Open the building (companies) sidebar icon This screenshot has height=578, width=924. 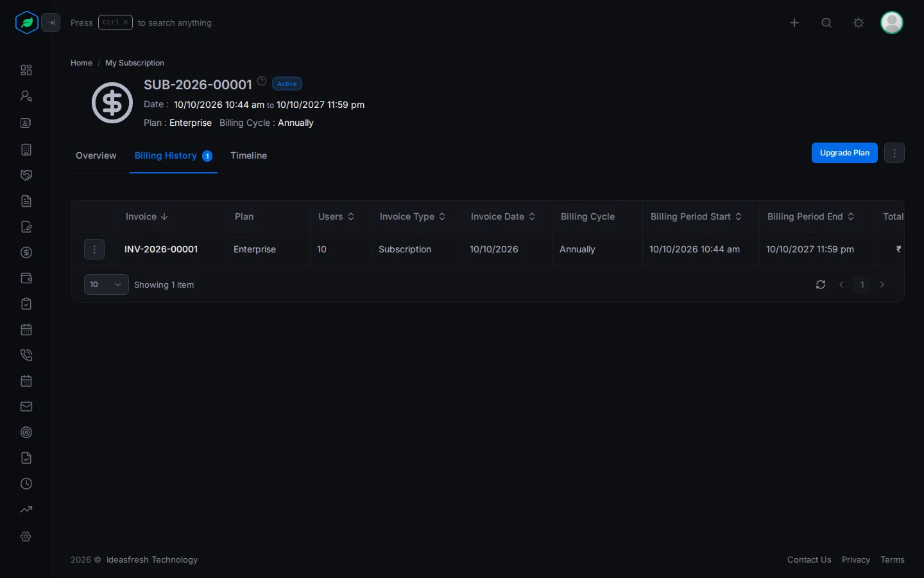(x=26, y=150)
